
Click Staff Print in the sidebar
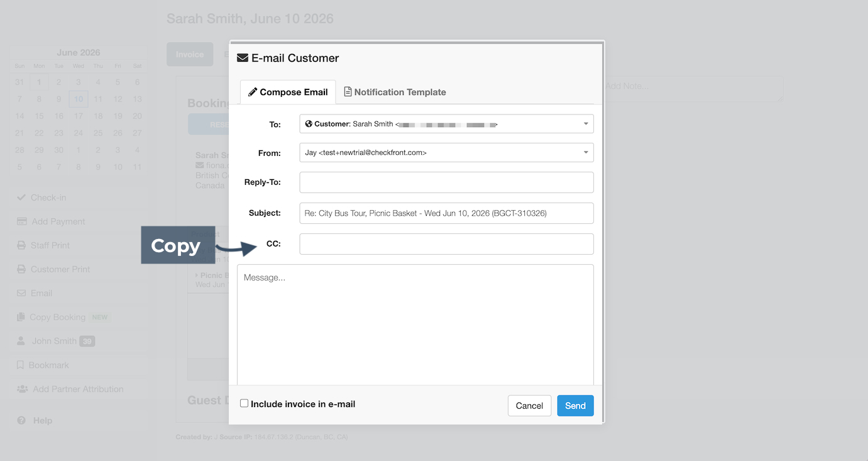(79, 245)
